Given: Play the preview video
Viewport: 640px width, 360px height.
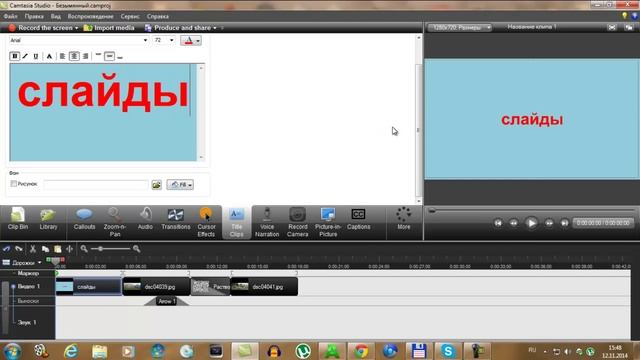Looking at the screenshot, I should (x=531, y=223).
